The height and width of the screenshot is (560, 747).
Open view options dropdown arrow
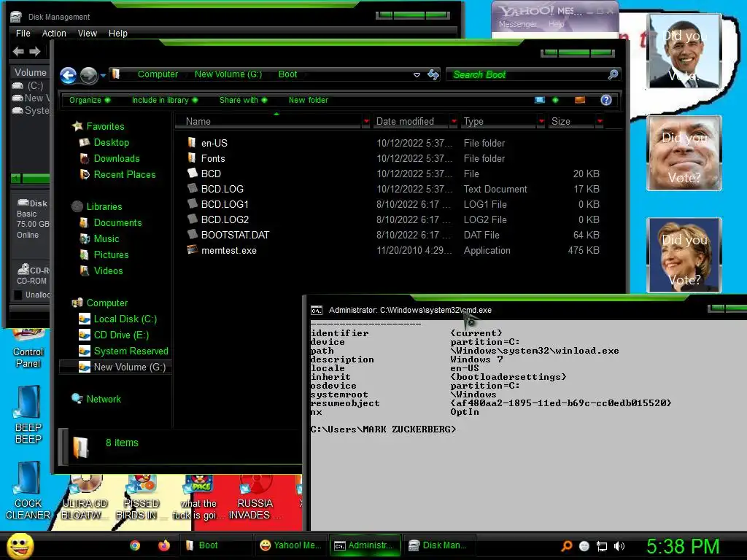pos(555,100)
